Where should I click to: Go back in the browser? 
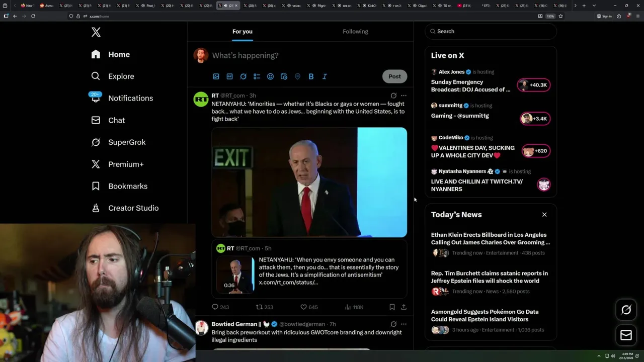[x=15, y=16]
